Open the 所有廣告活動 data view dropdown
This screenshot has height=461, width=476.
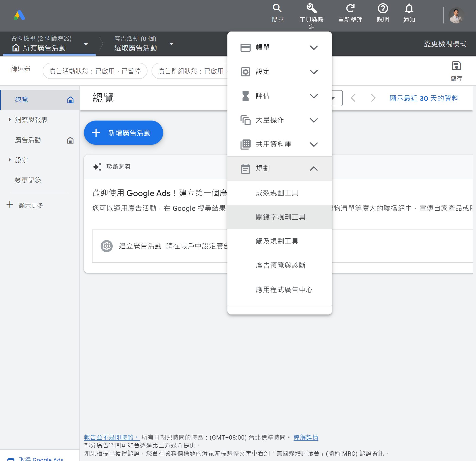pos(86,44)
